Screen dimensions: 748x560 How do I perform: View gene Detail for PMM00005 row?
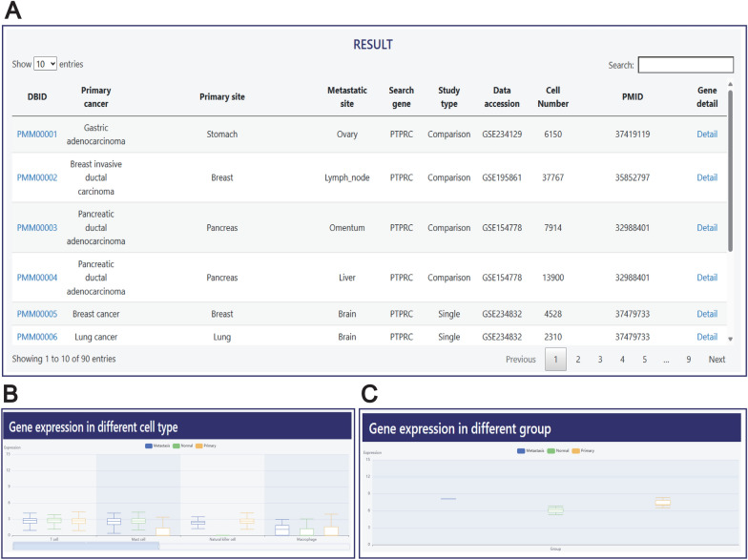pos(707,314)
